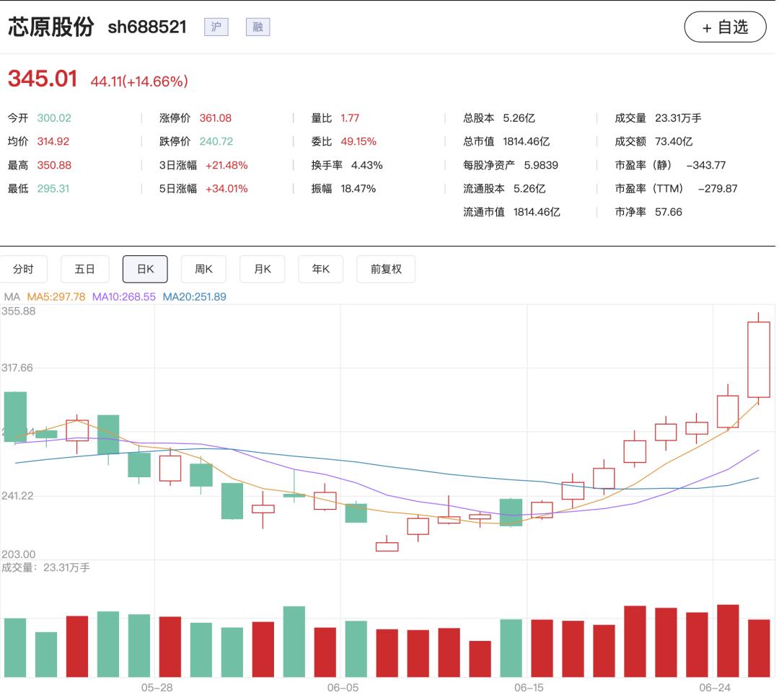The image size is (779, 700).
Task: Click the sh688521 stock code
Action: 147,27
